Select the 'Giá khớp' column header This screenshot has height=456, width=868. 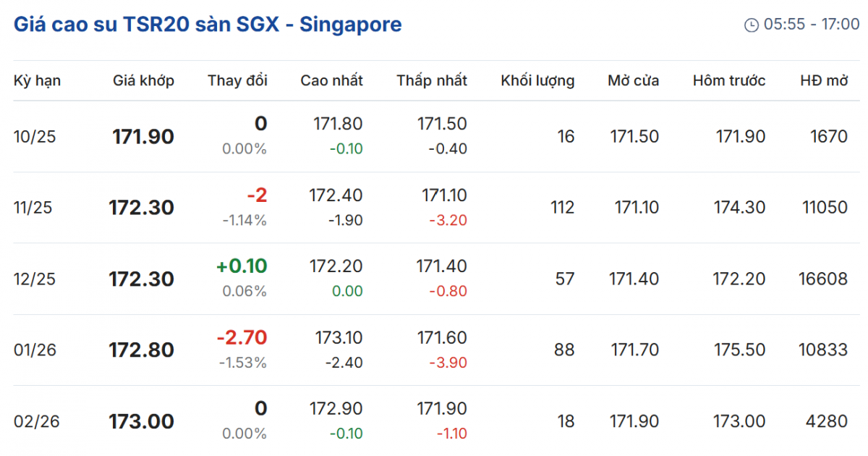(143, 80)
